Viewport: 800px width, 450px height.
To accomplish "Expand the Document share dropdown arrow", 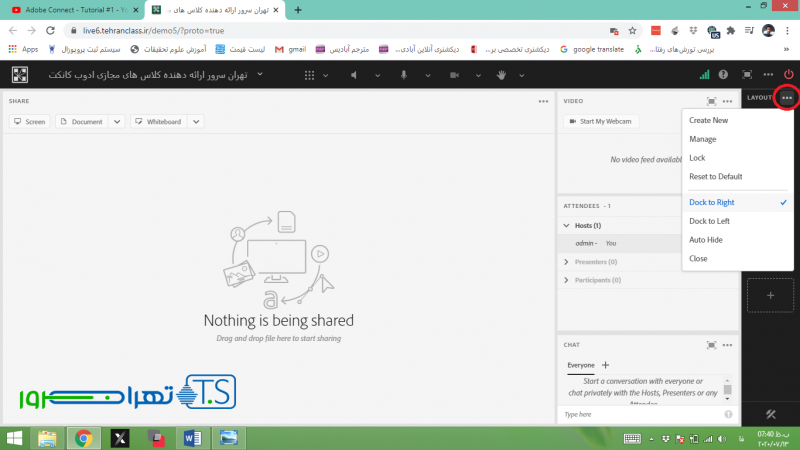I will pyautogui.click(x=117, y=121).
